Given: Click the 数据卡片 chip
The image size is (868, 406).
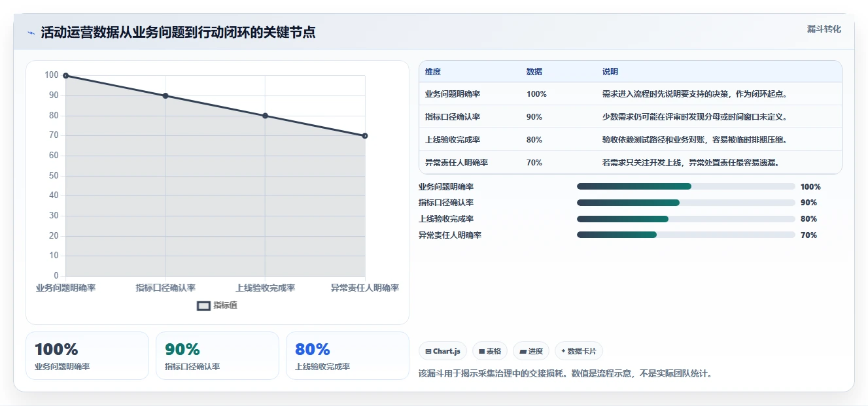Looking at the screenshot, I should pyautogui.click(x=579, y=351).
